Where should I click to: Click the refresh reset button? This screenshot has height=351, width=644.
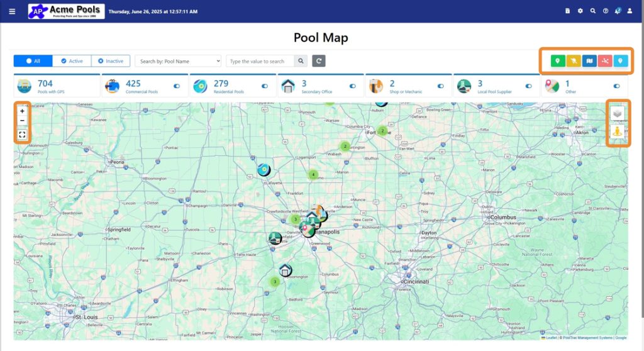click(319, 61)
